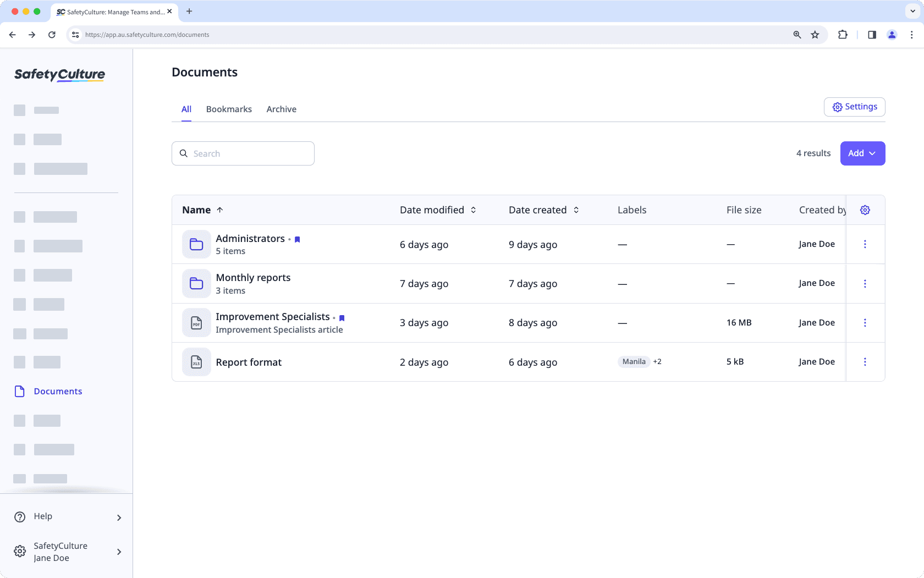
Task: Open the three-dot menu for Report format
Action: [865, 362]
